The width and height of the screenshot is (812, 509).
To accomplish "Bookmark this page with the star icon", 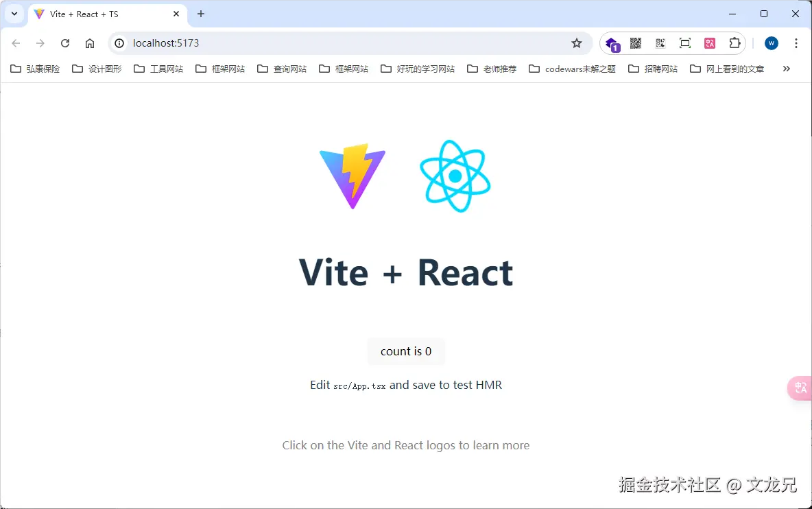I will tap(576, 43).
